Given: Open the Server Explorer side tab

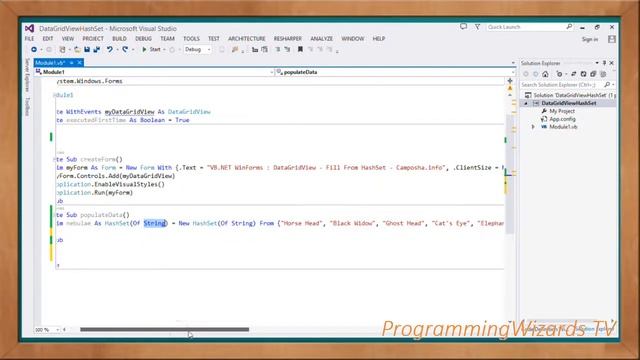Looking at the screenshot, I should 27,75.
